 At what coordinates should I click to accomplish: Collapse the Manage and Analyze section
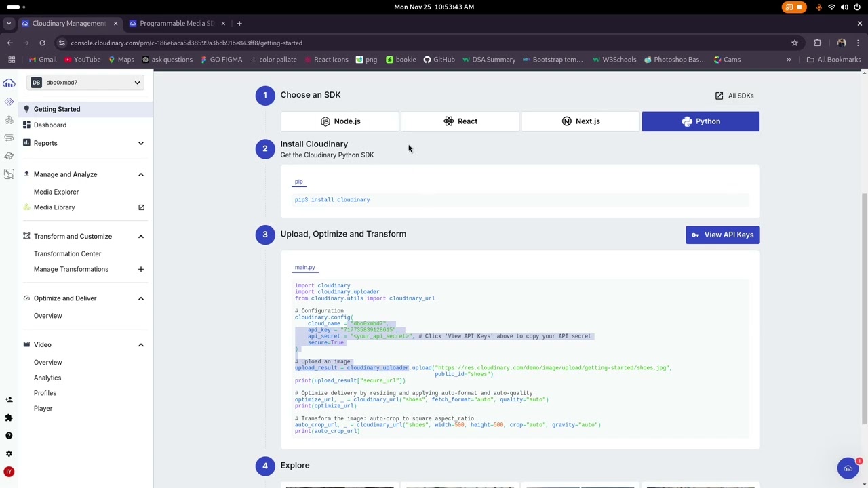[x=141, y=174]
